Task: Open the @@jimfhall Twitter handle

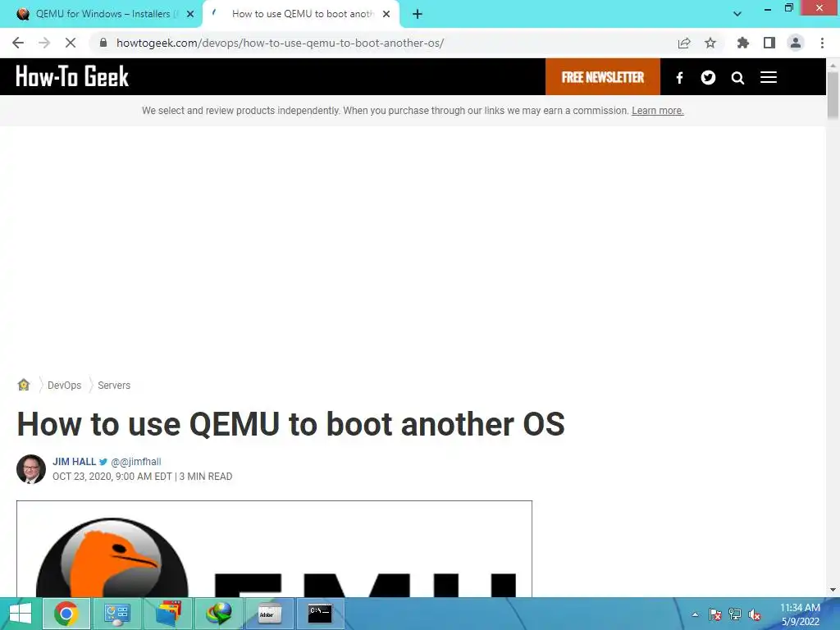Action: click(135, 462)
